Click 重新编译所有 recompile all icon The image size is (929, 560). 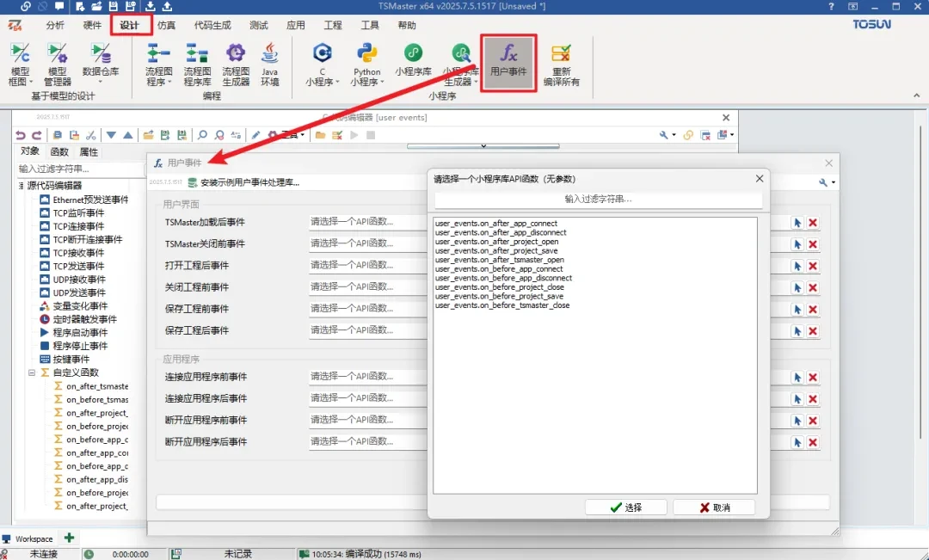pos(562,65)
